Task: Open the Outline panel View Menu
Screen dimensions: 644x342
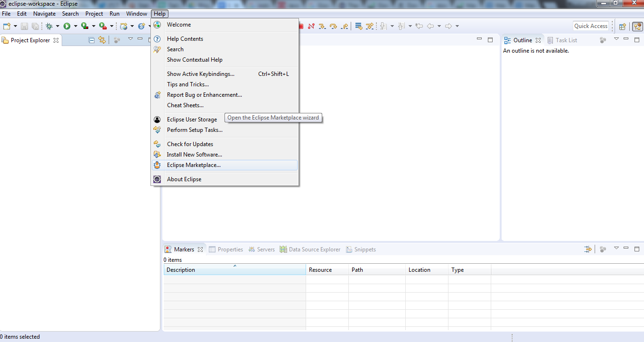Action: click(x=616, y=40)
